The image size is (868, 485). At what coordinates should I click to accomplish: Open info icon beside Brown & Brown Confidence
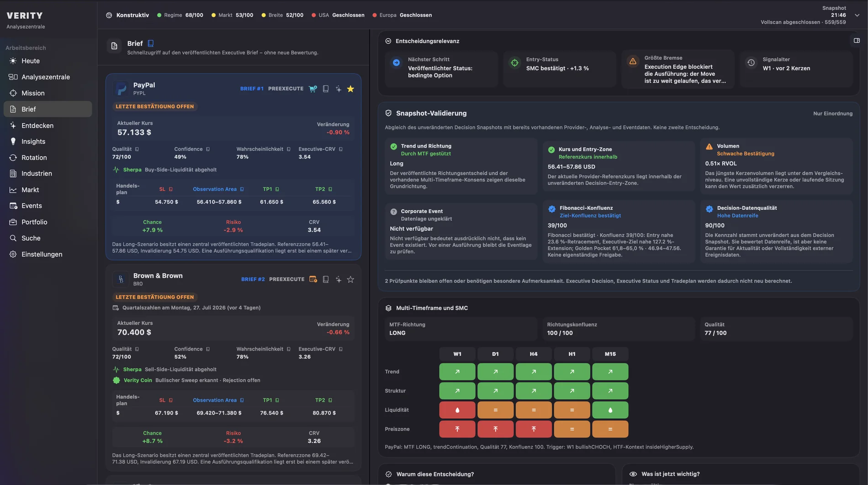click(x=208, y=349)
